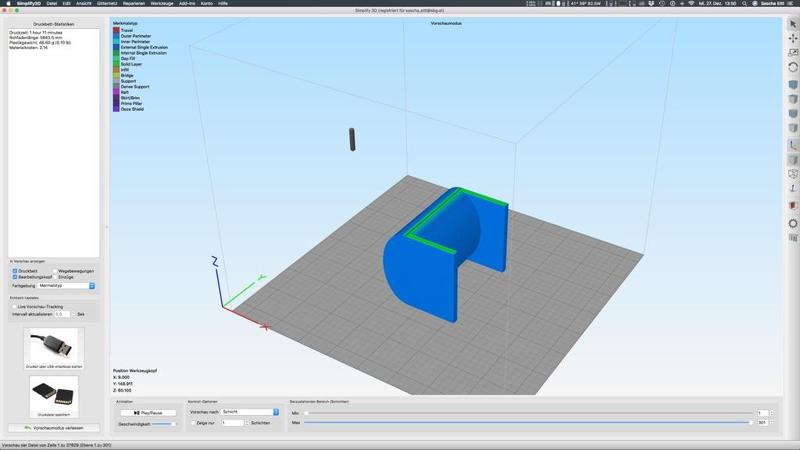
Task: Uncheck the Bearbeitungskopf checkbox
Action: coord(15,277)
